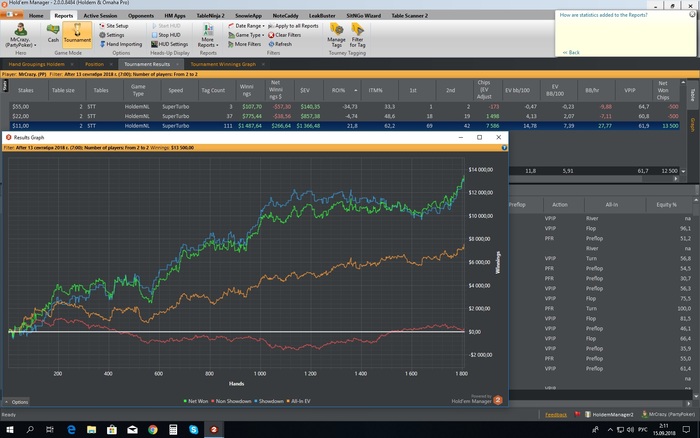Toggle the Net Won legend series
The image size is (700, 438).
(196, 401)
